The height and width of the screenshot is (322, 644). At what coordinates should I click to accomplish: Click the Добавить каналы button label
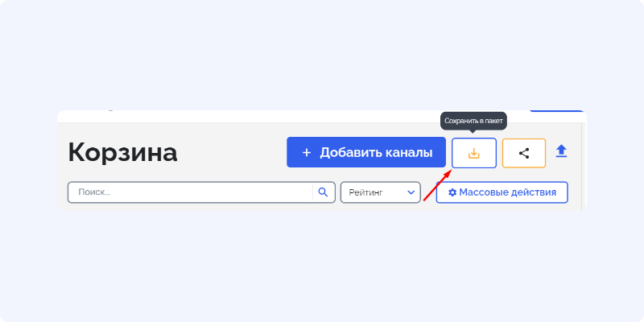pyautogui.click(x=376, y=153)
